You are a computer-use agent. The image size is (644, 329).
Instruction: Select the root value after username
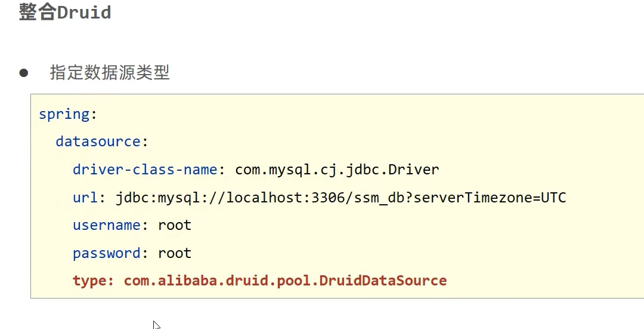click(x=175, y=225)
